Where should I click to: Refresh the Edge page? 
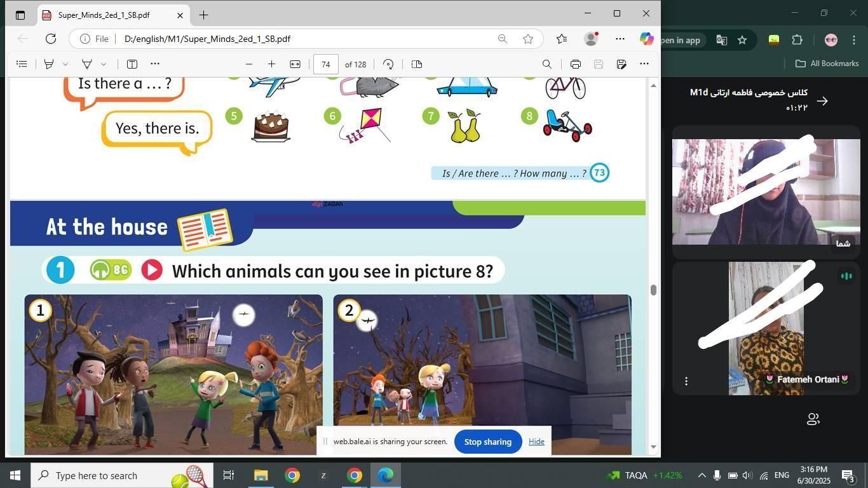(51, 39)
